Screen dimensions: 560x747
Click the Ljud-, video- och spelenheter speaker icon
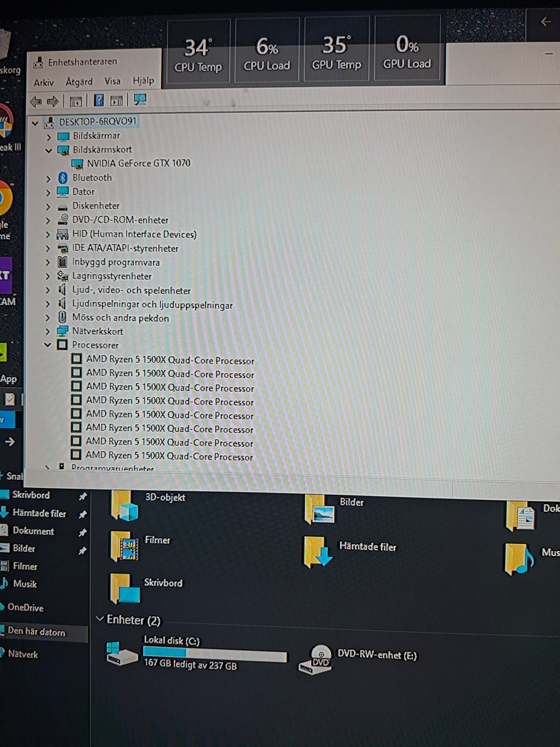click(62, 290)
